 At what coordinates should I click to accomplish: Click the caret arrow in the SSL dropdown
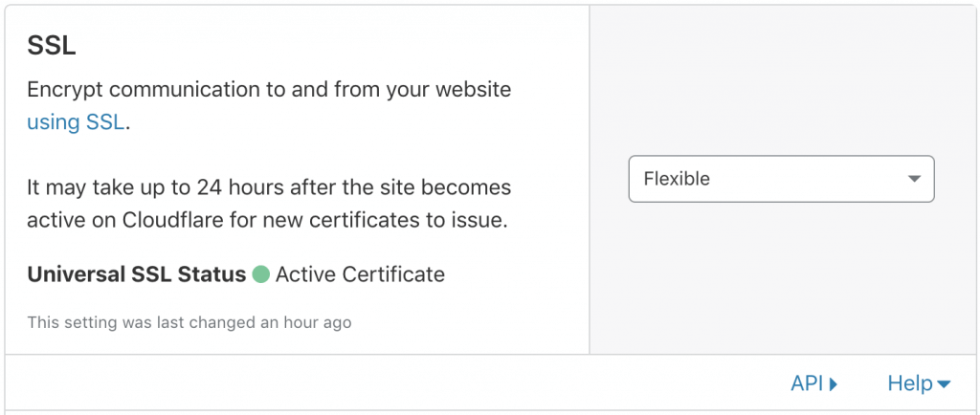pyautogui.click(x=914, y=179)
